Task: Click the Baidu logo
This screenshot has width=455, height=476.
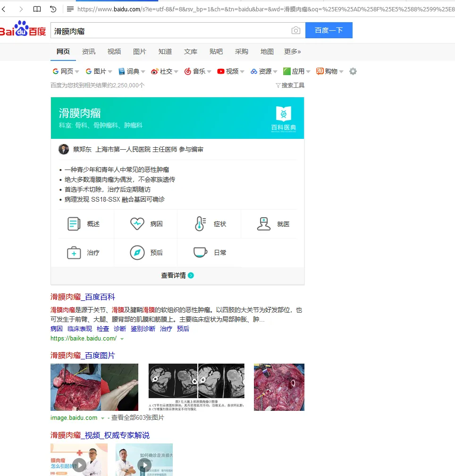Action: (23, 28)
